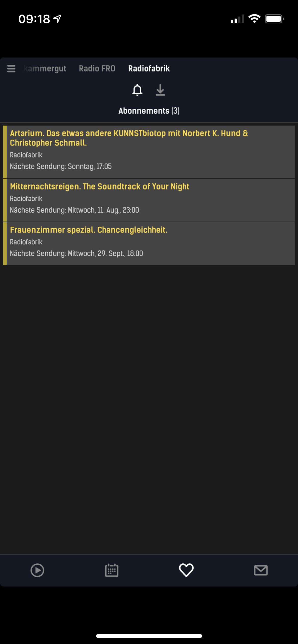Switch to the Radio FRO tab
Viewport: 298px width, 644px height.
click(97, 68)
